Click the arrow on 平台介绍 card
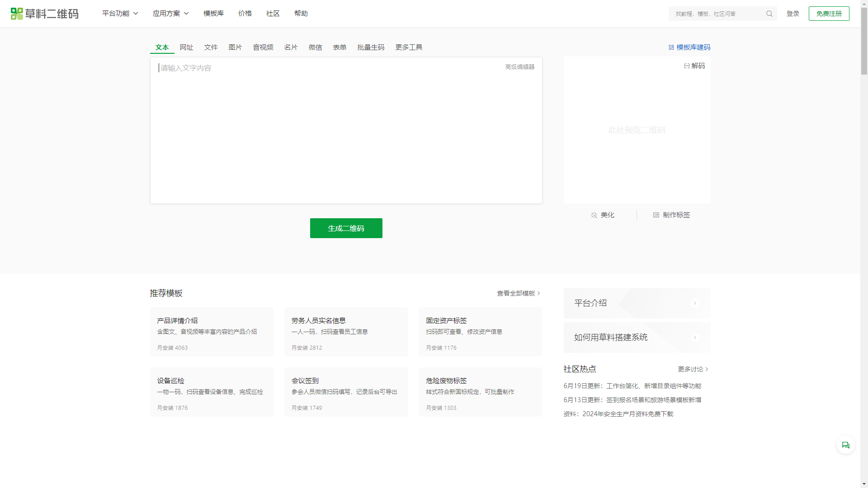This screenshot has height=488, width=868. coord(695,303)
